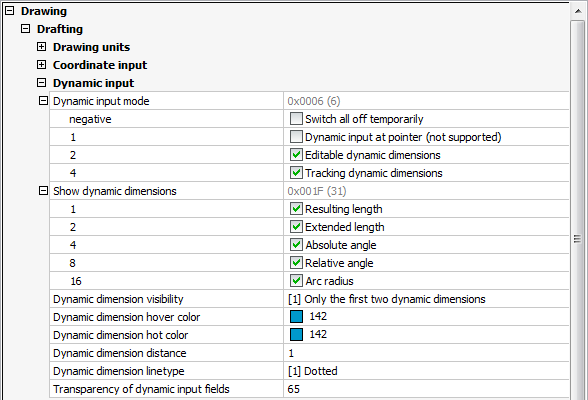Enable Switch all off temporarily checkbox
The width and height of the screenshot is (588, 400).
[x=296, y=119]
